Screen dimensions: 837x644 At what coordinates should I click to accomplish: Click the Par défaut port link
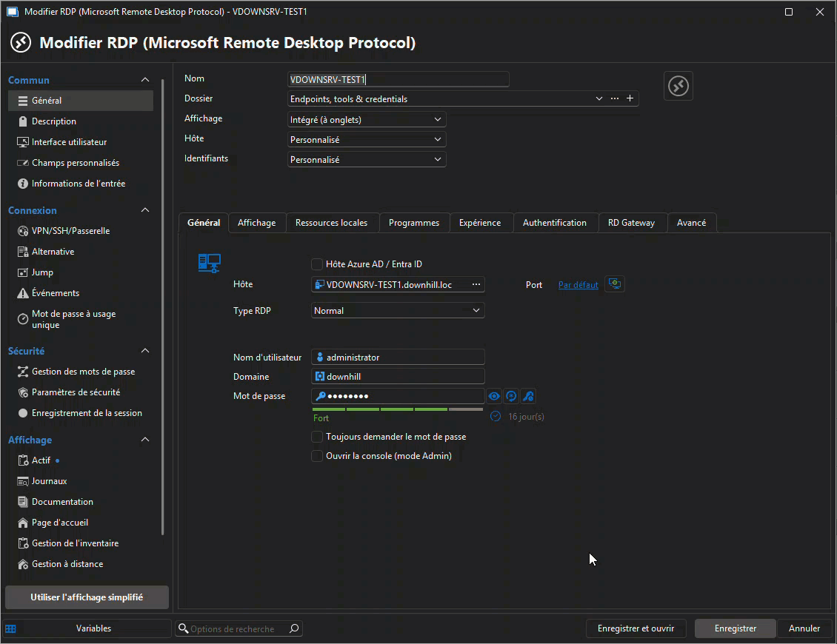click(x=578, y=284)
